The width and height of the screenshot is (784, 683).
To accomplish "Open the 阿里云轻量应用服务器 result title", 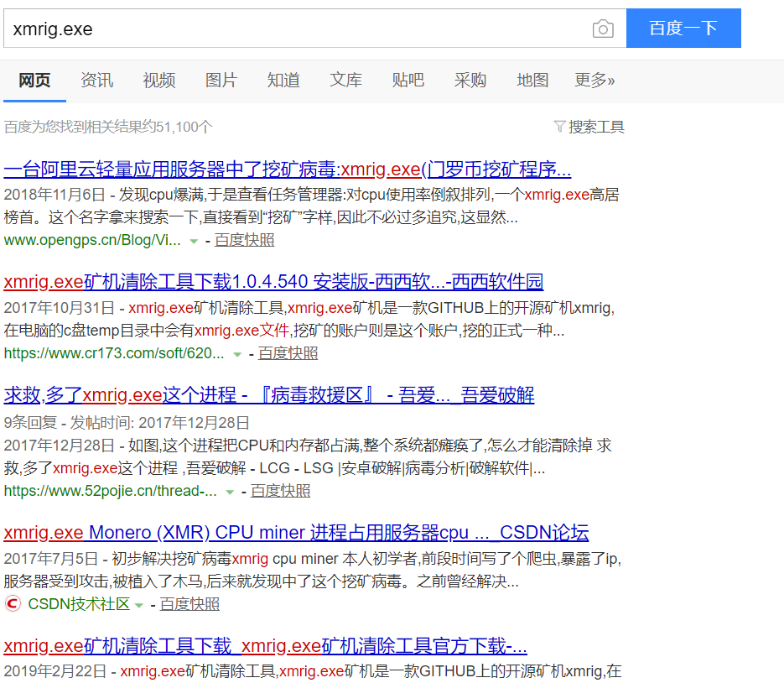I will 287,169.
